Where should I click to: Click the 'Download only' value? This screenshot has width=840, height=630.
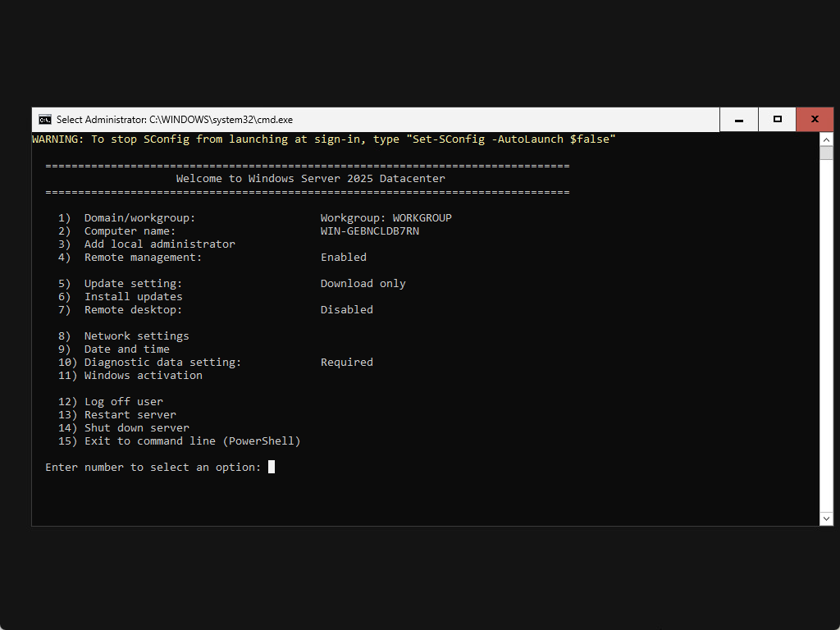(363, 283)
